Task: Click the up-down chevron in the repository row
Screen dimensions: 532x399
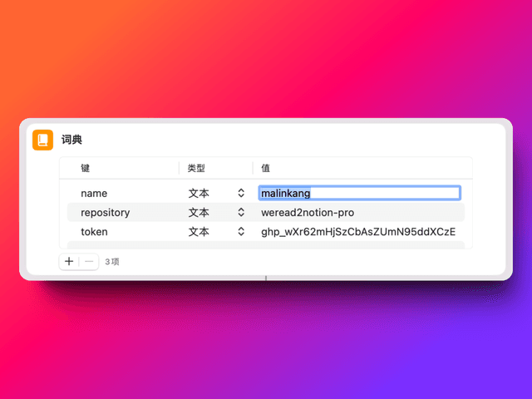Action: coord(241,213)
